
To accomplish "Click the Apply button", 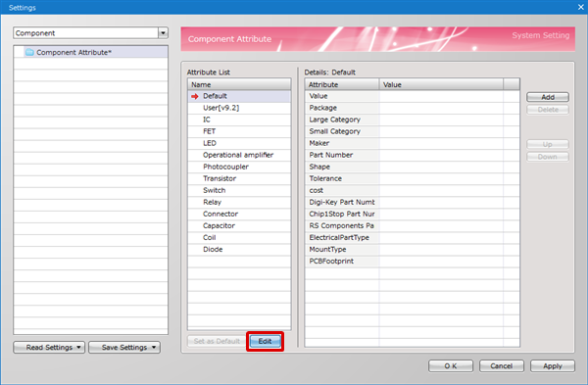I will click(x=553, y=365).
